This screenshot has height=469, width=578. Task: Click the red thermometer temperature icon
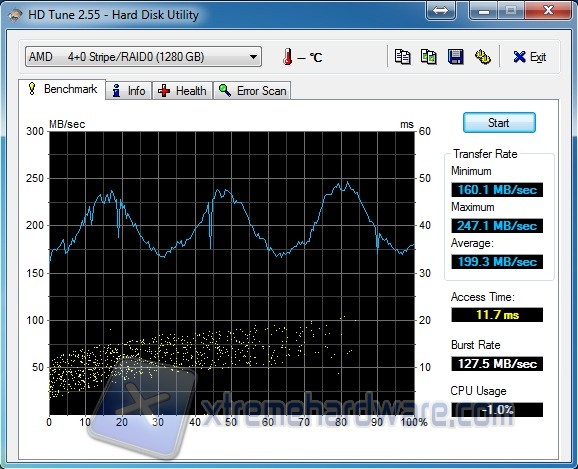tap(288, 57)
